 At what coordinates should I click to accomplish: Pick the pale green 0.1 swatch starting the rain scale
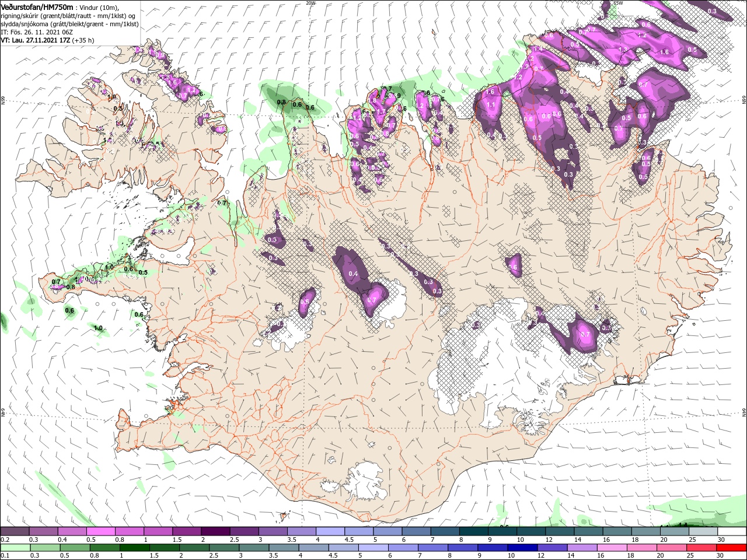point(15,548)
